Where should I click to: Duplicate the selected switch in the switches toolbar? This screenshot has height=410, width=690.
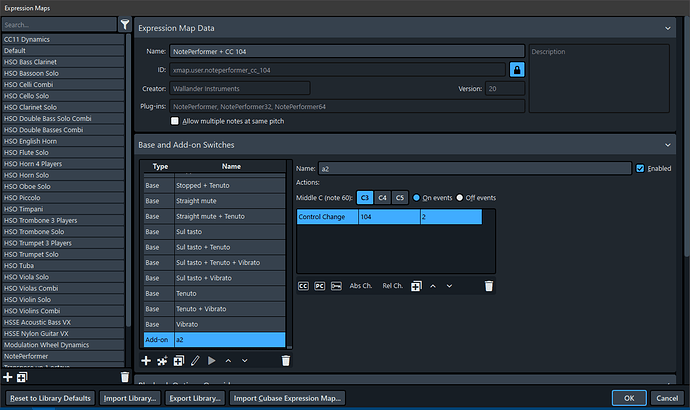point(178,361)
